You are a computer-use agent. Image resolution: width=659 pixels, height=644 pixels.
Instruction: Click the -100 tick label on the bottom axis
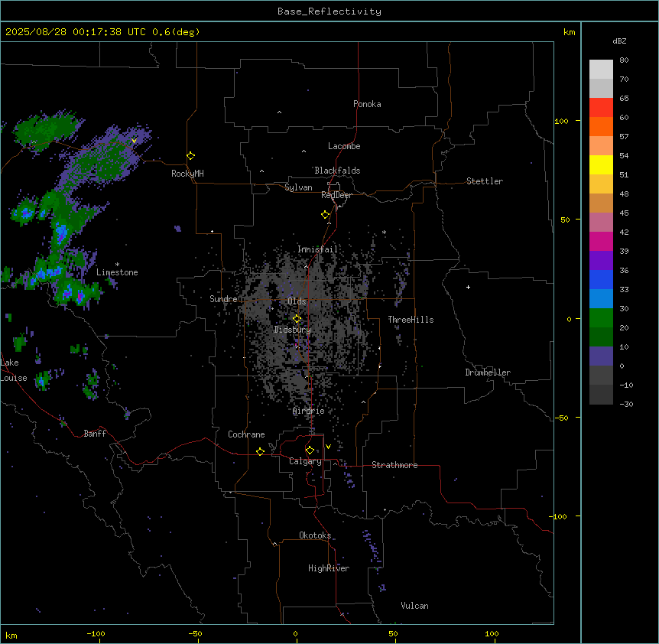(96, 633)
